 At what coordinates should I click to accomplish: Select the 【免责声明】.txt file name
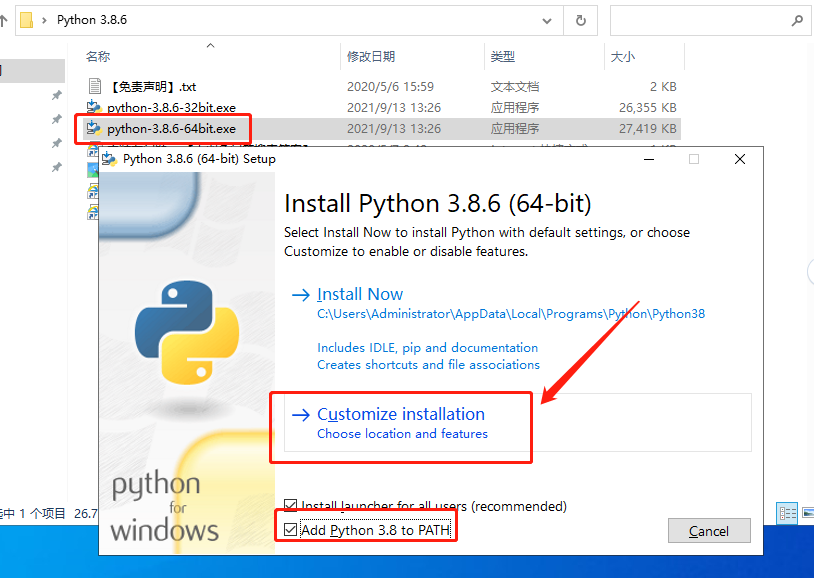[152, 87]
